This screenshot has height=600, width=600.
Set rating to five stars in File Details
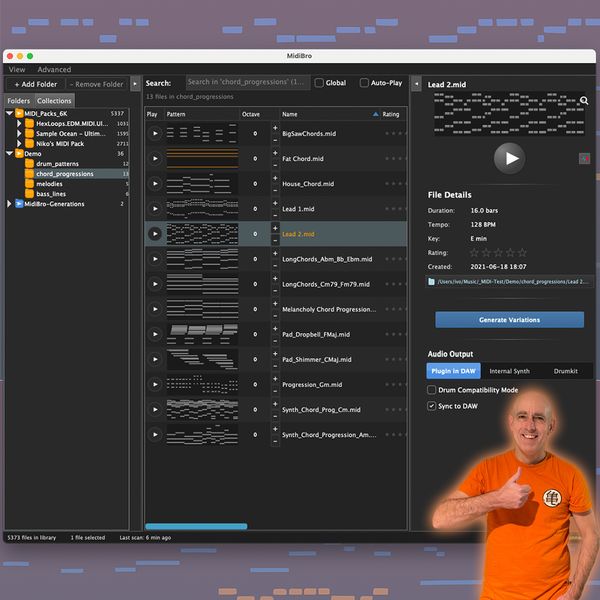[x=522, y=253]
